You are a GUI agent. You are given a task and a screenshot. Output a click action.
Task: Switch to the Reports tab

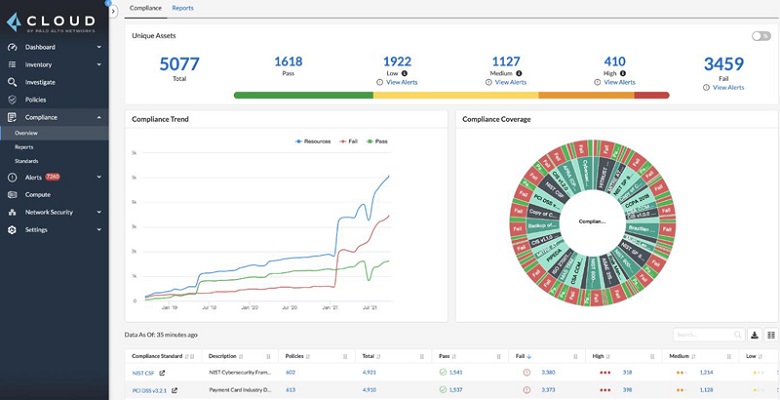pyautogui.click(x=182, y=8)
